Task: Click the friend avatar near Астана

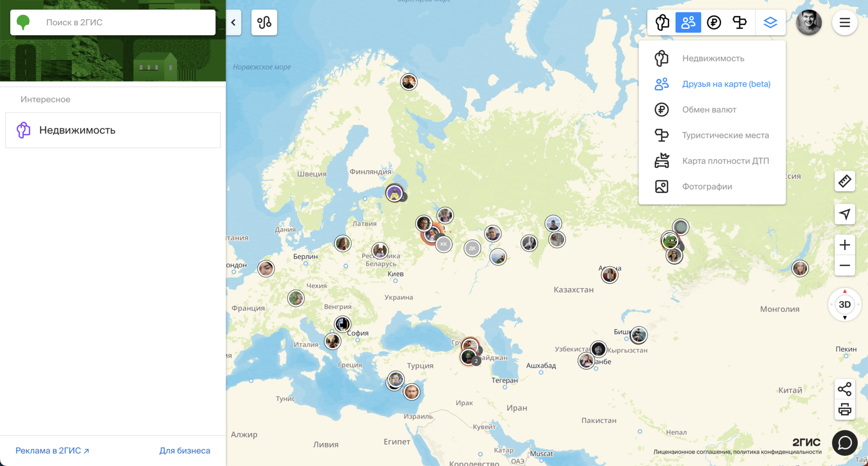Action: [610, 274]
